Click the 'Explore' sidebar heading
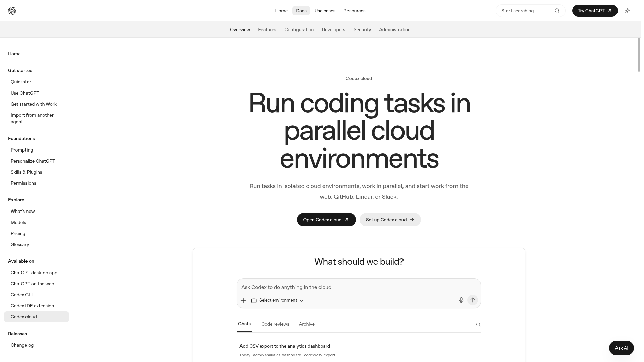 (x=16, y=200)
